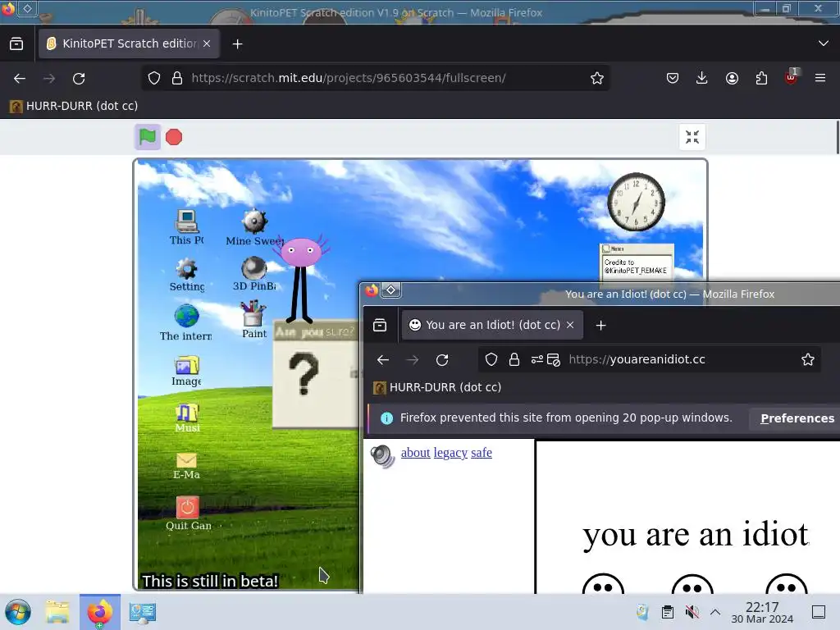The width and height of the screenshot is (840, 630).
Task: Open HURR-DURR bookmark in Idiot window
Action: (x=438, y=387)
